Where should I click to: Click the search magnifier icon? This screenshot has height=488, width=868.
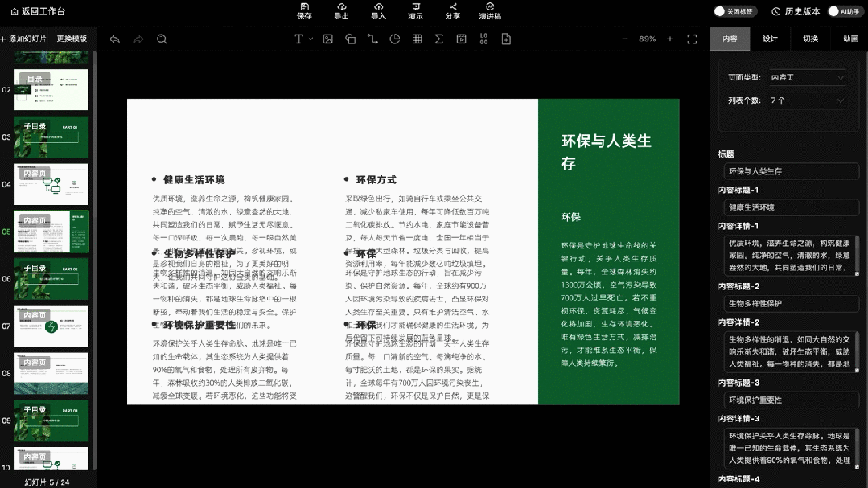161,39
